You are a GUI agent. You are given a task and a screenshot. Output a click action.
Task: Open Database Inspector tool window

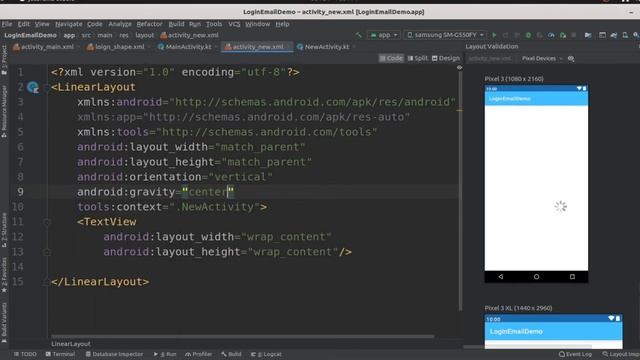coord(114,354)
